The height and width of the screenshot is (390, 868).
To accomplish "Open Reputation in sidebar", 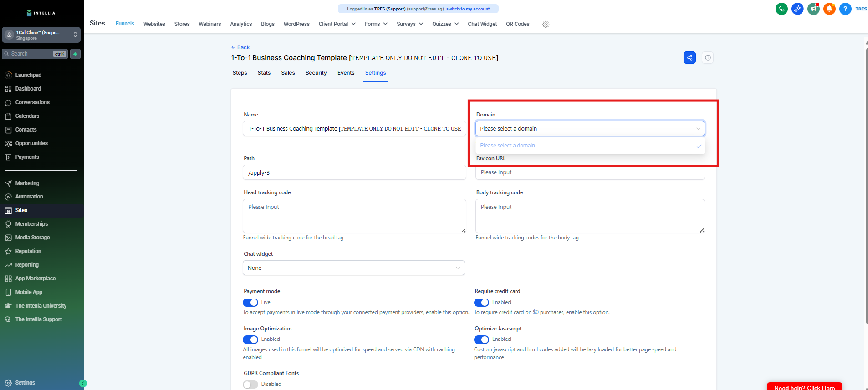I will click(x=28, y=251).
